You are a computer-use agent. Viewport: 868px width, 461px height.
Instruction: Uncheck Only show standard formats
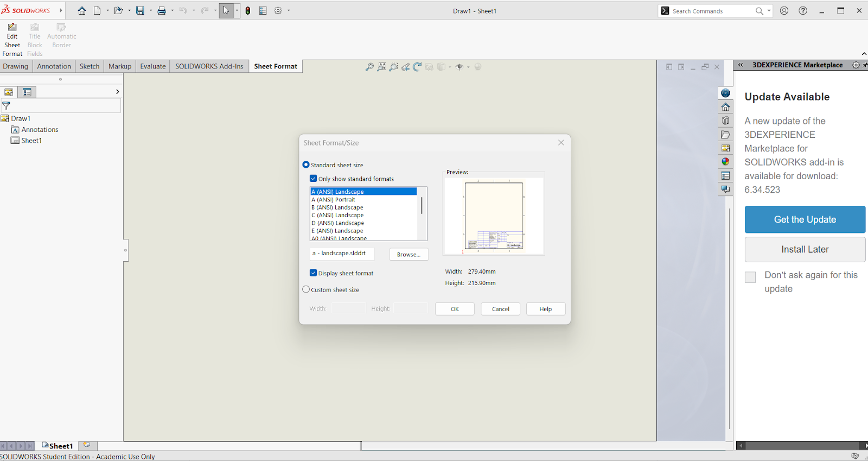tap(314, 179)
